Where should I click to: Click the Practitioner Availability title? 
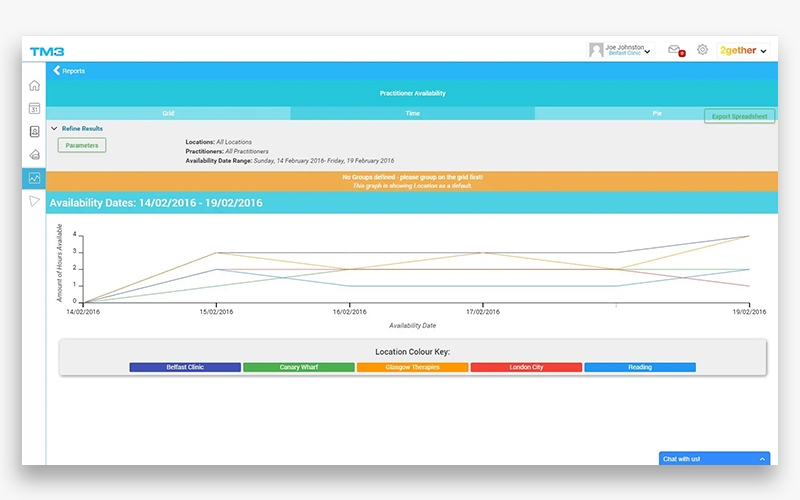coord(412,93)
